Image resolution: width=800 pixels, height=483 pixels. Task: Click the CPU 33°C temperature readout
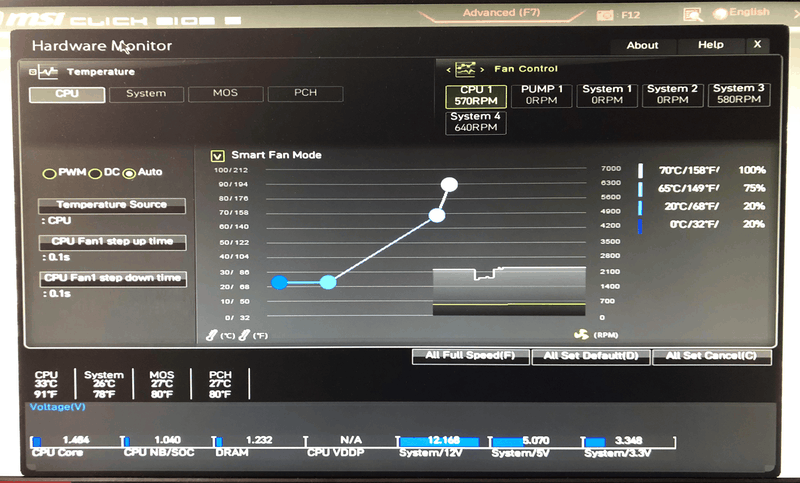click(46, 385)
